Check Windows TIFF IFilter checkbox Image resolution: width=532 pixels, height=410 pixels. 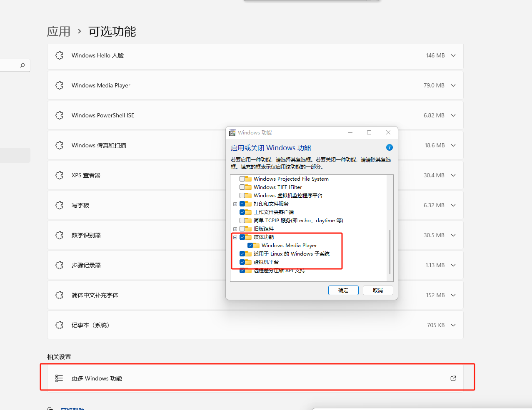(242, 187)
